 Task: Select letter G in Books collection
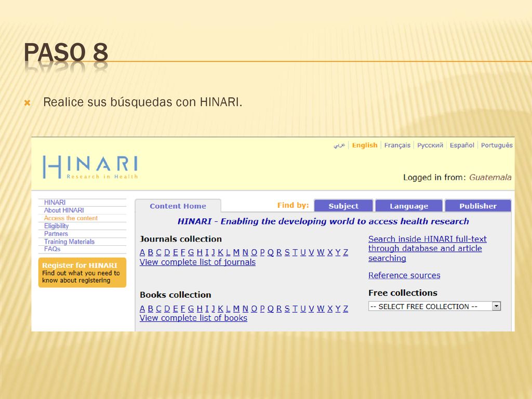(x=191, y=309)
